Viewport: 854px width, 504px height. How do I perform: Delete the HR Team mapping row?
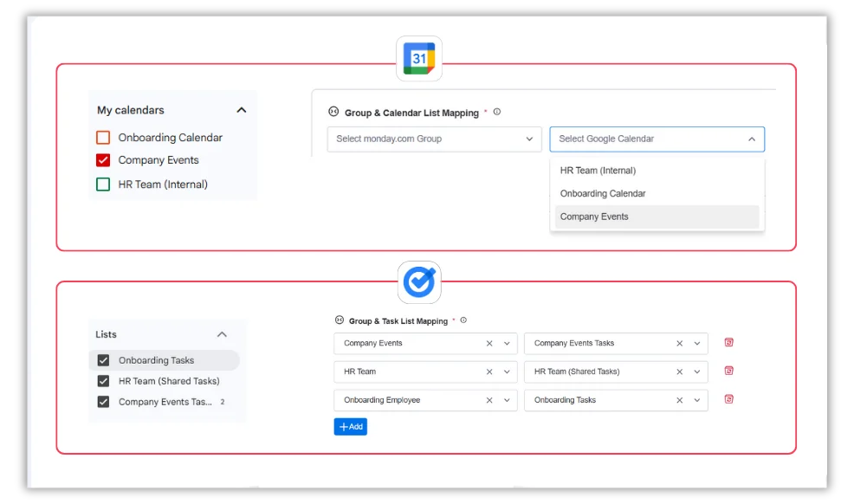click(x=728, y=371)
